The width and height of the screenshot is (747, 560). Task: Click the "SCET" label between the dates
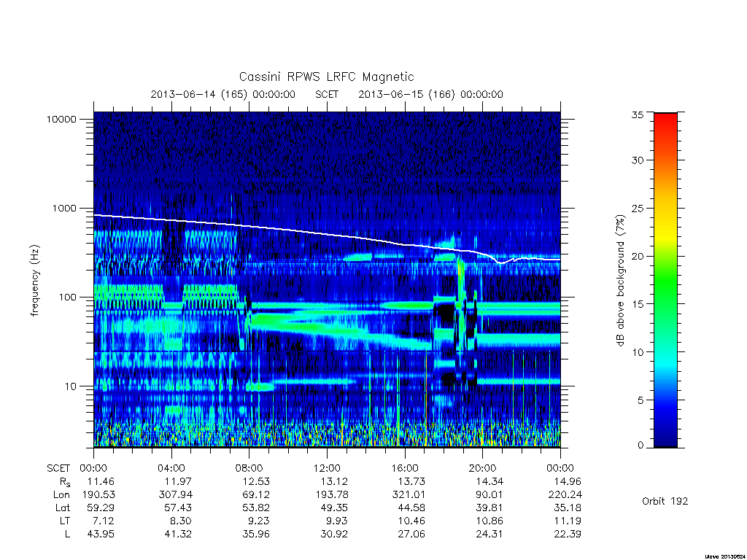point(327,94)
